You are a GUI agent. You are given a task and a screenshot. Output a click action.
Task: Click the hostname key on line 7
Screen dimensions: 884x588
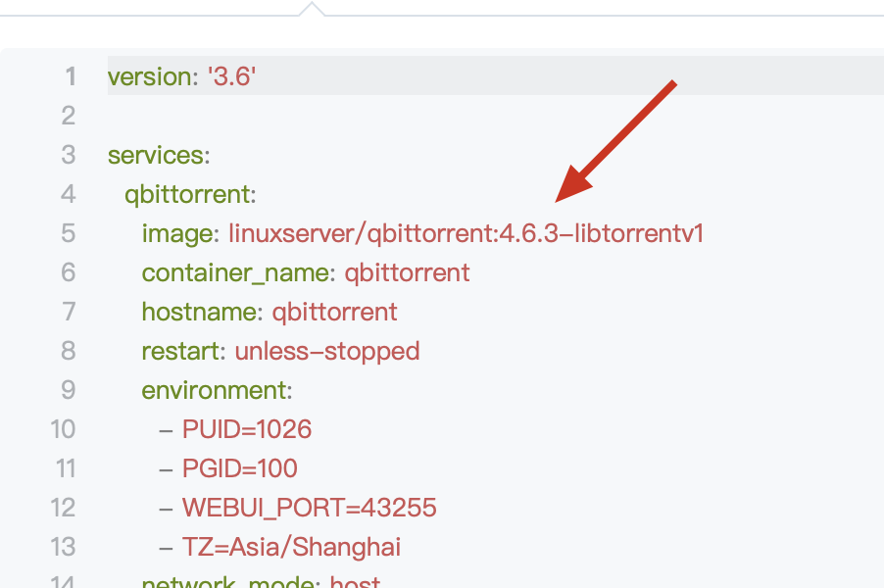[200, 312]
